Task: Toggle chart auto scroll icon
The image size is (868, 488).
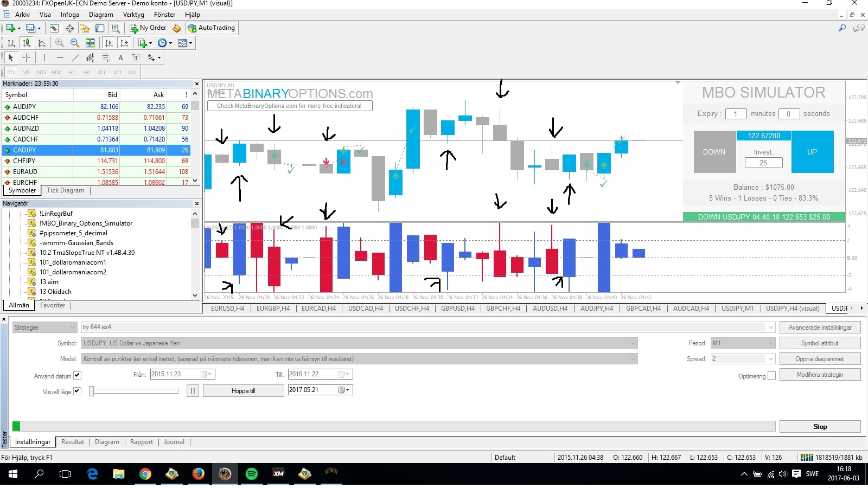Action: coord(109,43)
